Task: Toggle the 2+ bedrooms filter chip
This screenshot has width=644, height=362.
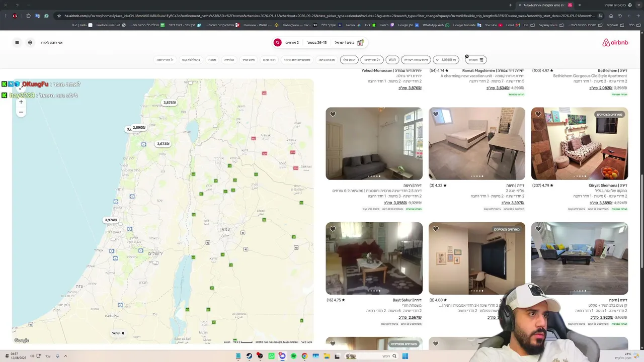Action: [x=372, y=60]
